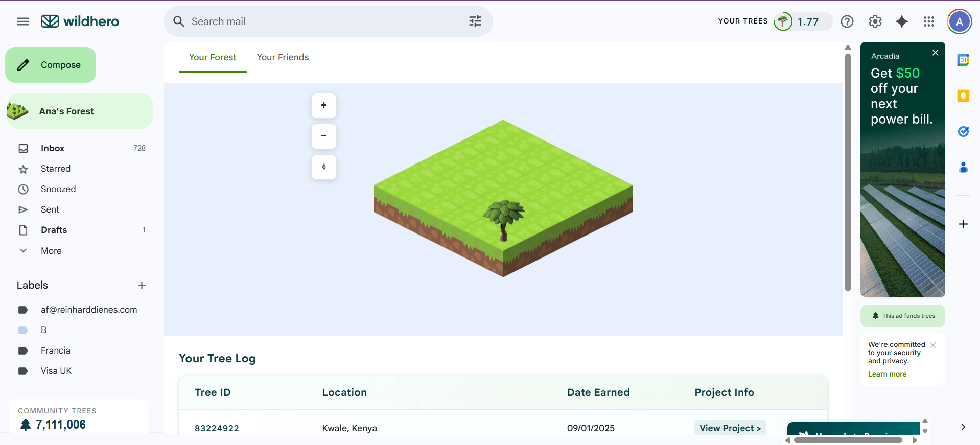Click the search filter options icon
This screenshot has width=980, height=445.
tap(475, 21)
